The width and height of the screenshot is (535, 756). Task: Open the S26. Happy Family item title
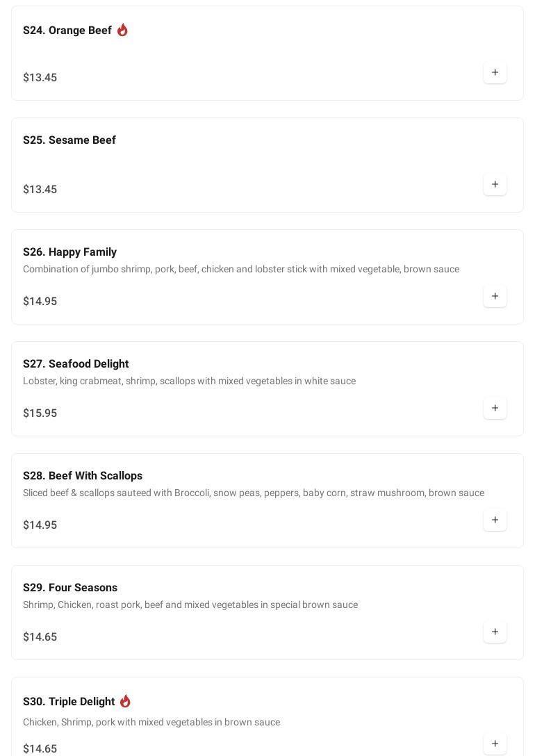[70, 252]
